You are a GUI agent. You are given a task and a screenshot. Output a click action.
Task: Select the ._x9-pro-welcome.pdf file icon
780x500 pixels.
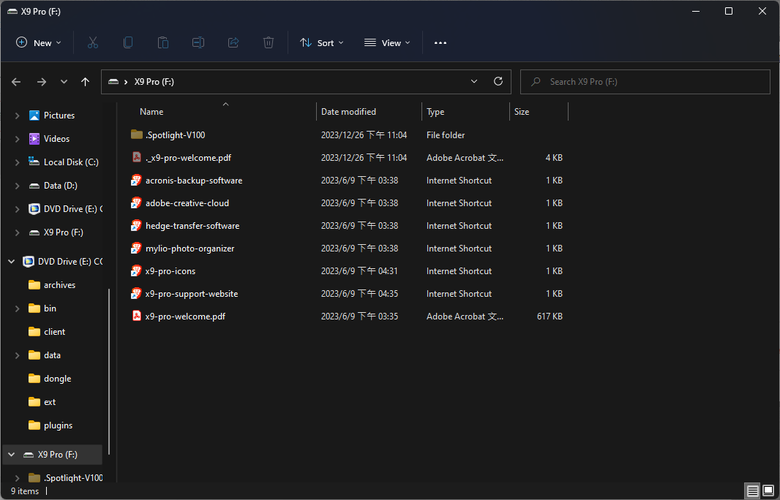point(136,157)
